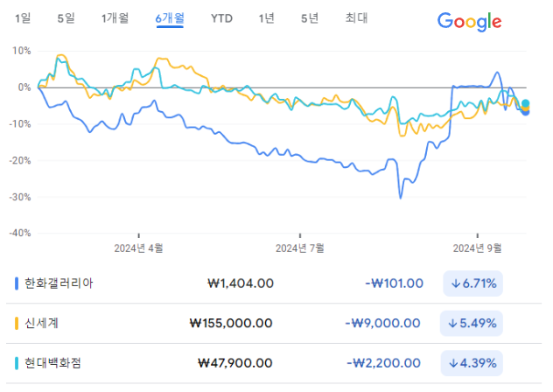Click the ↓5.49% change badge
The height and width of the screenshot is (392, 553).
(472, 323)
